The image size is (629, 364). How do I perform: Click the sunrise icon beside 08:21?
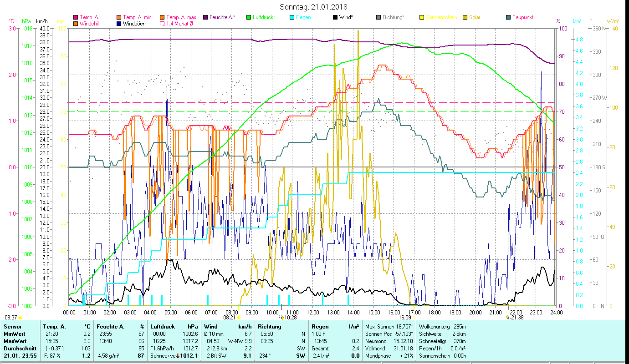[x=239, y=318]
